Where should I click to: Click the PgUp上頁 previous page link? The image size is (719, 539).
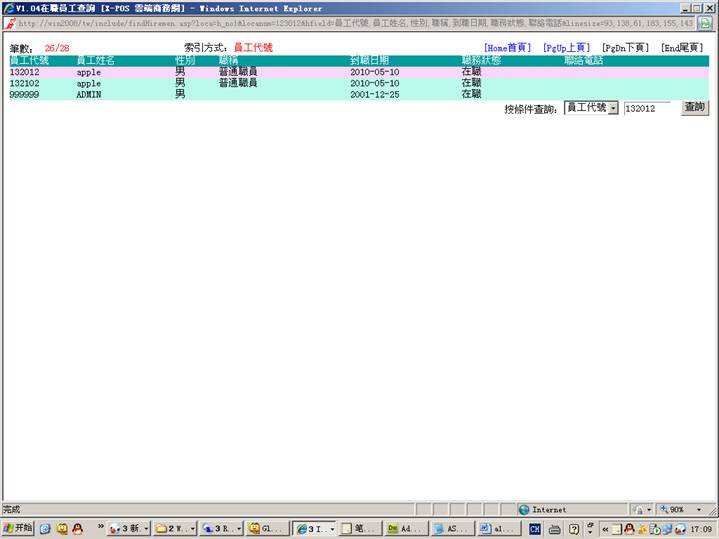[566, 48]
